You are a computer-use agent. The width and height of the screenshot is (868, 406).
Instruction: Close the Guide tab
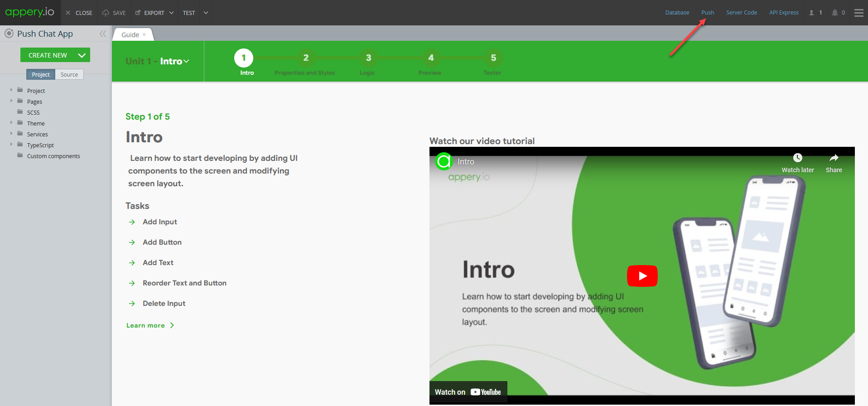145,35
